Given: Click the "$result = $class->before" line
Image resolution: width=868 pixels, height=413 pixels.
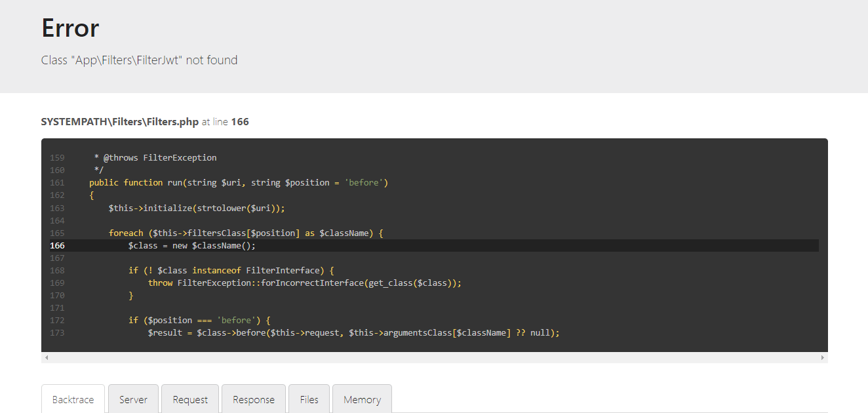Looking at the screenshot, I should 354,332.
